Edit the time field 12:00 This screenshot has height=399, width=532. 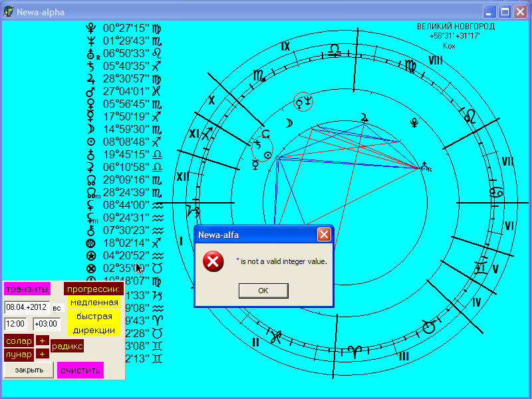pyautogui.click(x=15, y=324)
